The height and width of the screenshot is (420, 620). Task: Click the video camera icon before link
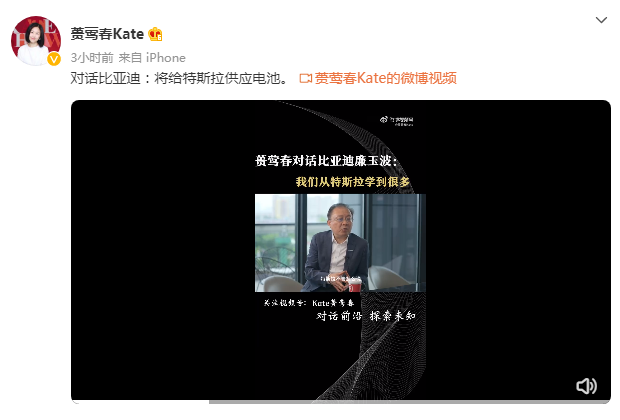click(x=306, y=78)
